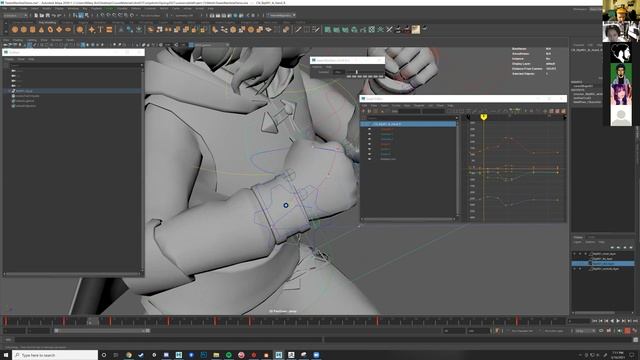This screenshot has height=360, width=640.
Task: Click the time range slider bar
Action: (x=102, y=331)
